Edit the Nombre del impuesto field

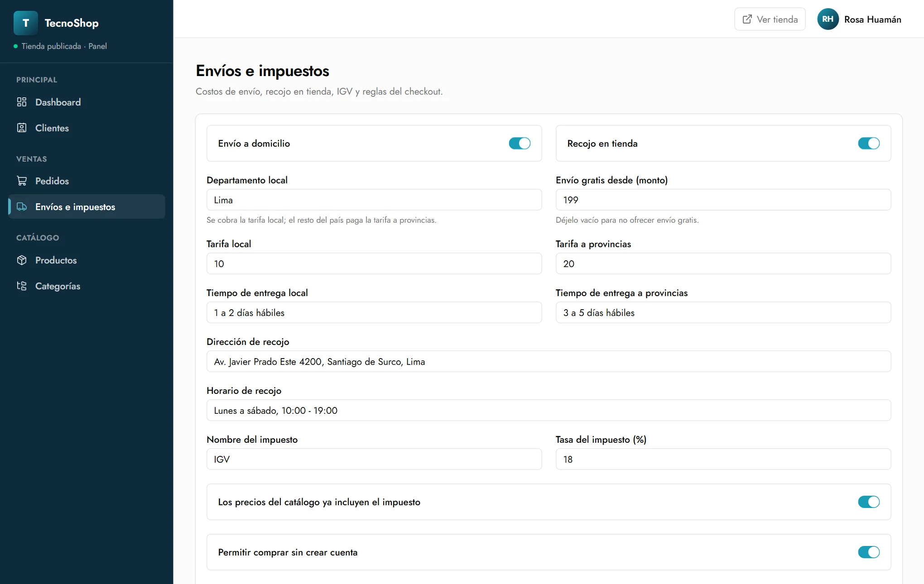pyautogui.click(x=374, y=460)
